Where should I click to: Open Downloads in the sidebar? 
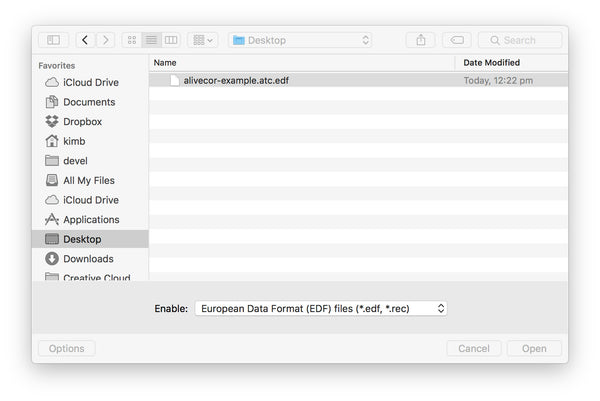coord(90,259)
